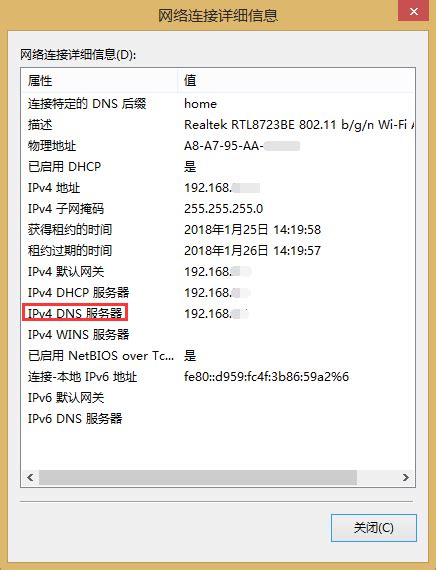Screen dimensions: 436x570
Task: Select the 值 column header
Action: tap(296, 80)
